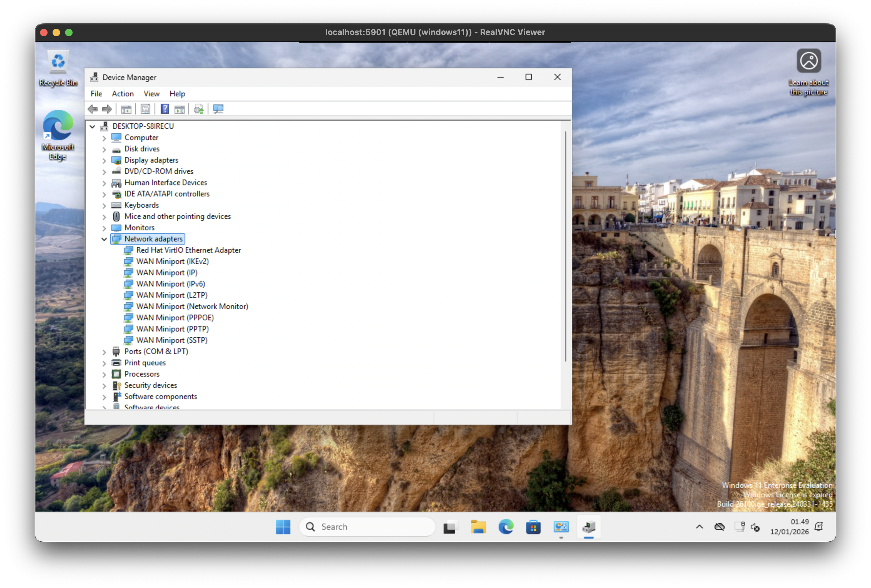
Task: Open File Explorer from the taskbar
Action: (x=478, y=527)
